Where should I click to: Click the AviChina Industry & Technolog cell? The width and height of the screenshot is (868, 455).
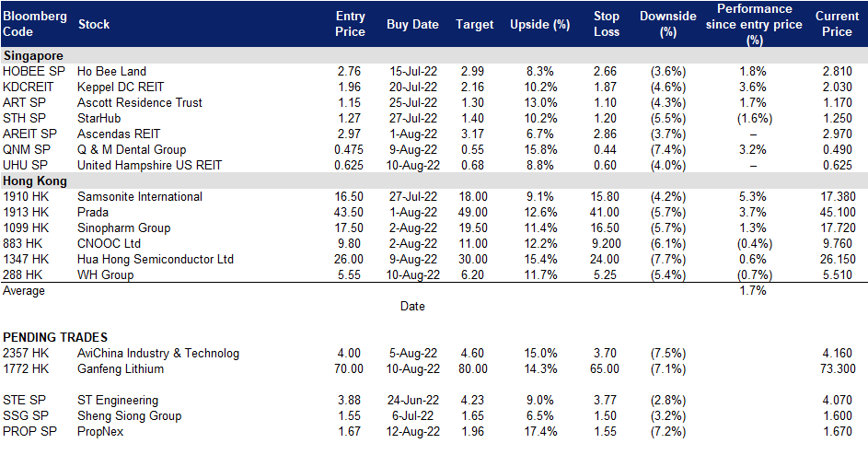tap(158, 354)
